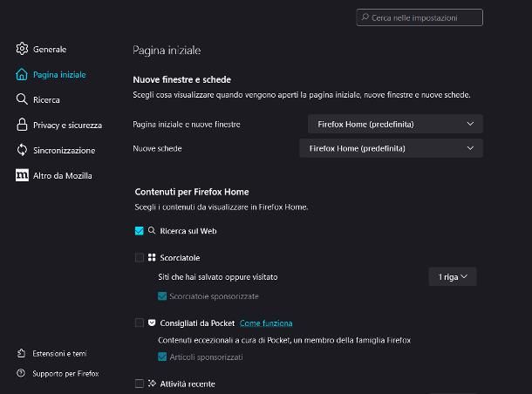
Task: Open the Pagina iniziale e nuove finestre dropdown
Action: 395,124
